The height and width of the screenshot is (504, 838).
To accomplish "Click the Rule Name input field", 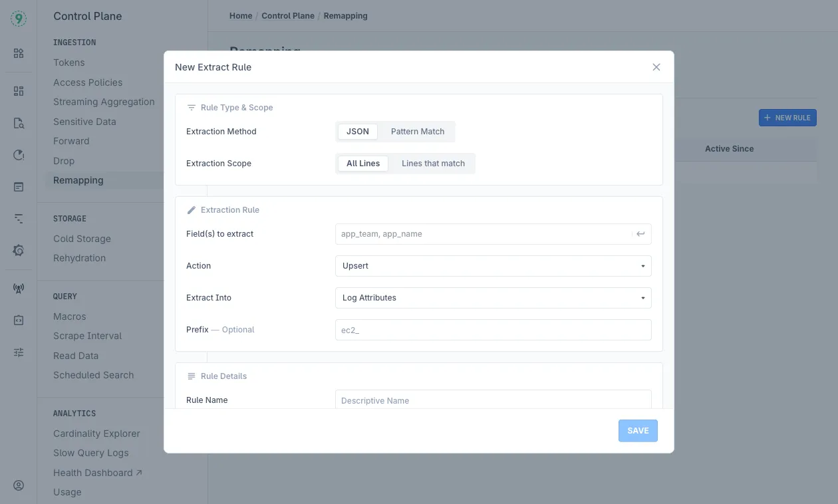I will pyautogui.click(x=493, y=400).
